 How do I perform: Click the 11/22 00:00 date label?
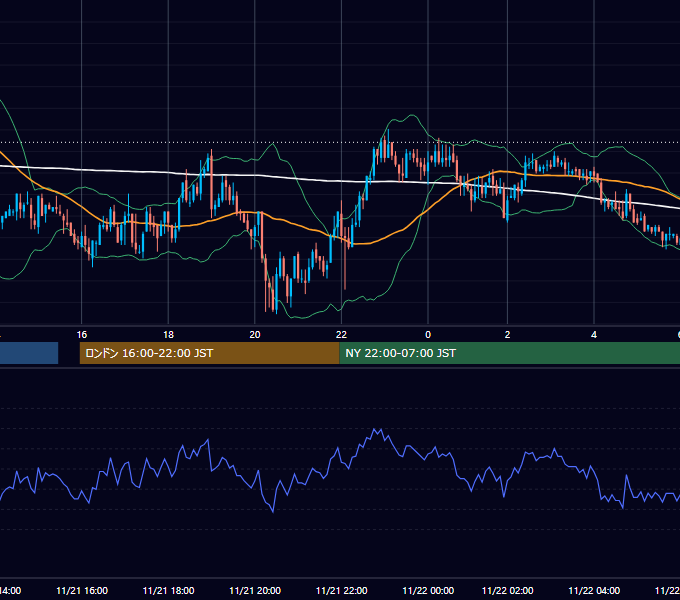(x=428, y=590)
